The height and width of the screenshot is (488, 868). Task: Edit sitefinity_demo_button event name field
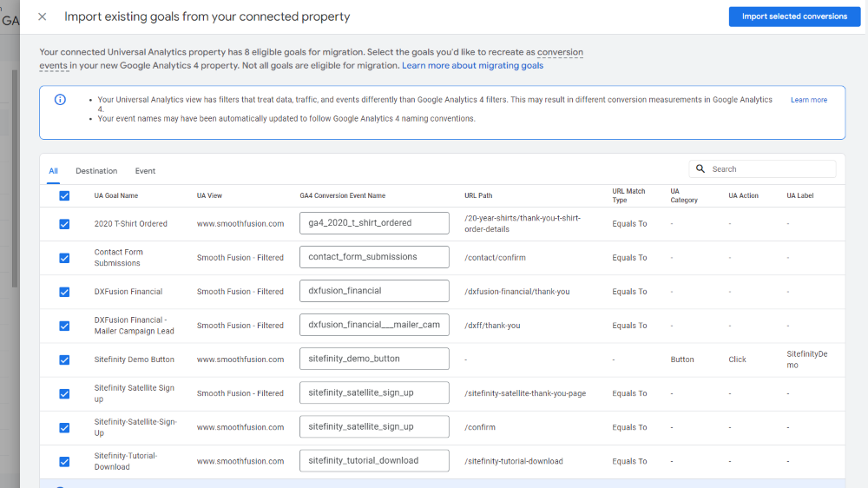pyautogui.click(x=374, y=359)
